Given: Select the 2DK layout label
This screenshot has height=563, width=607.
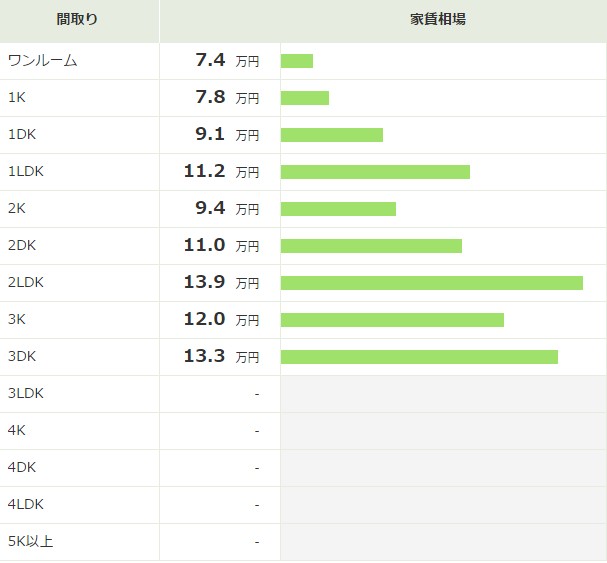Looking at the screenshot, I should (22, 245).
